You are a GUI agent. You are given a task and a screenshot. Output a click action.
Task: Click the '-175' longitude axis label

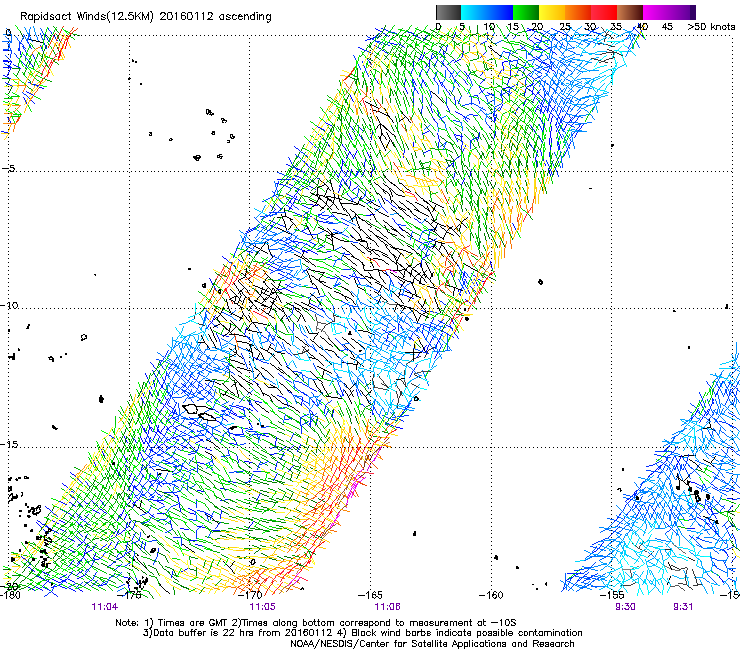(130, 595)
